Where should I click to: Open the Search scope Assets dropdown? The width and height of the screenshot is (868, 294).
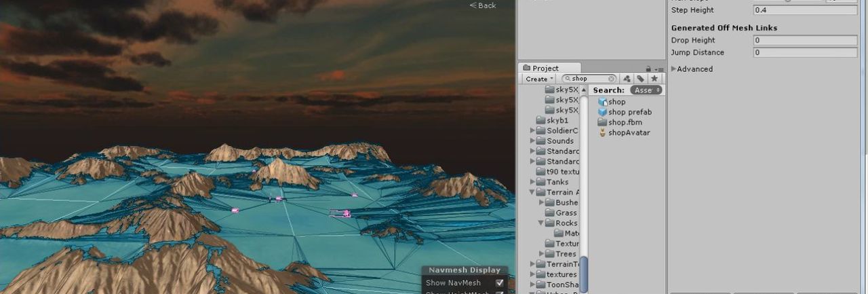[646, 90]
